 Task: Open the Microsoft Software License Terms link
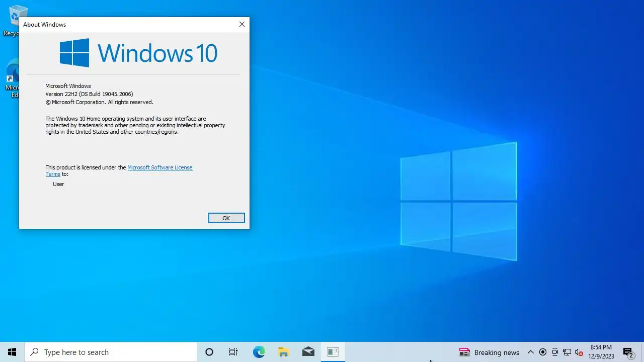click(159, 167)
